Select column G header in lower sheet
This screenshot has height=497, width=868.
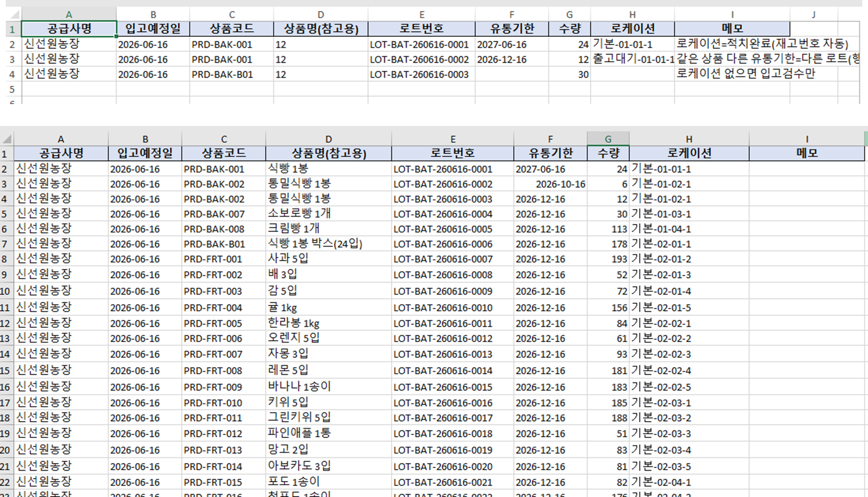click(x=608, y=139)
